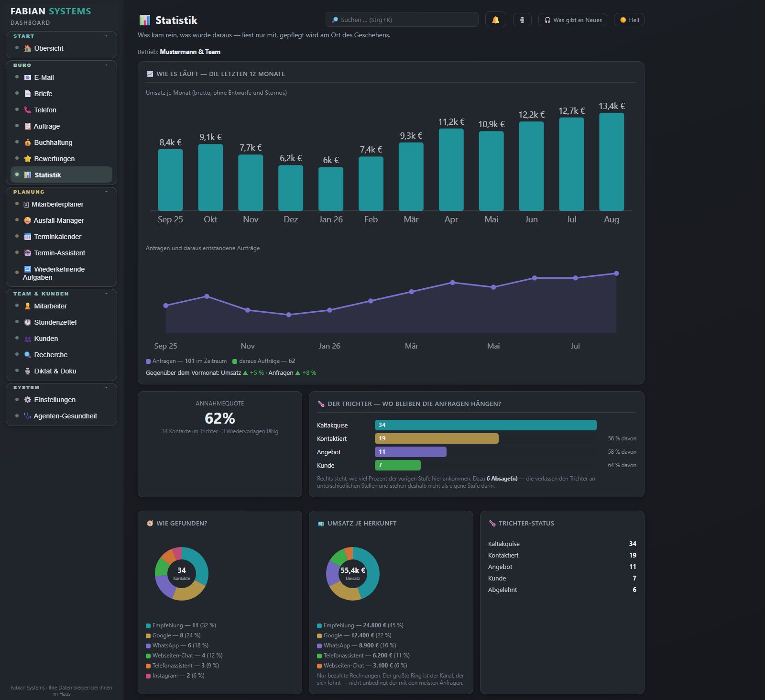Screen dimensions: 765x700
Task: Click the Suchen search field
Action: tap(402, 20)
